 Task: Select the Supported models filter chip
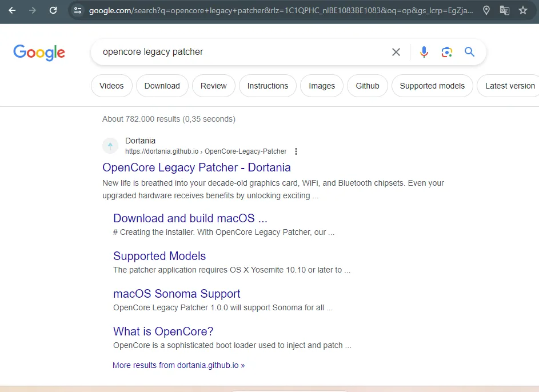tap(432, 86)
